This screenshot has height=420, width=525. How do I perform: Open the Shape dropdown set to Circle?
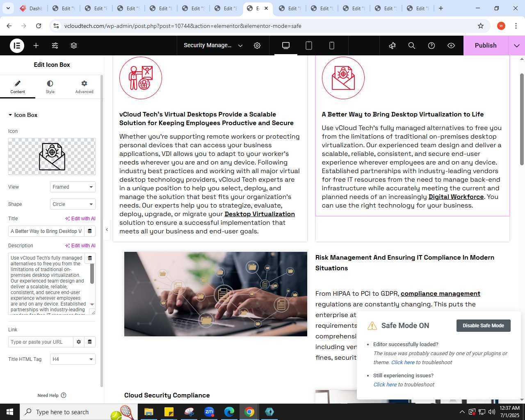point(73,204)
